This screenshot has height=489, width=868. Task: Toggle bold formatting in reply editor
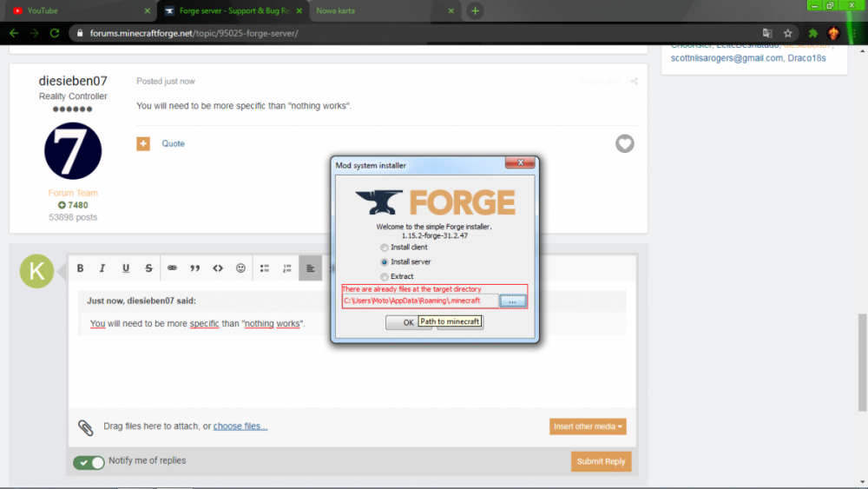(x=81, y=268)
